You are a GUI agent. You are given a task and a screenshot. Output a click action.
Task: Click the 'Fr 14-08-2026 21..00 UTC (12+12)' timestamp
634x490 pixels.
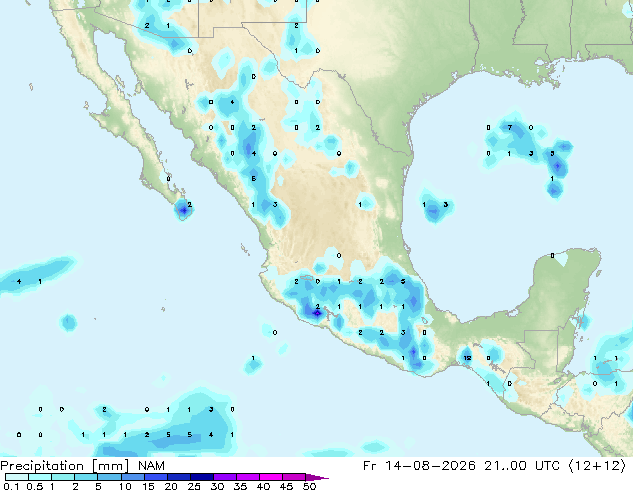pos(494,466)
